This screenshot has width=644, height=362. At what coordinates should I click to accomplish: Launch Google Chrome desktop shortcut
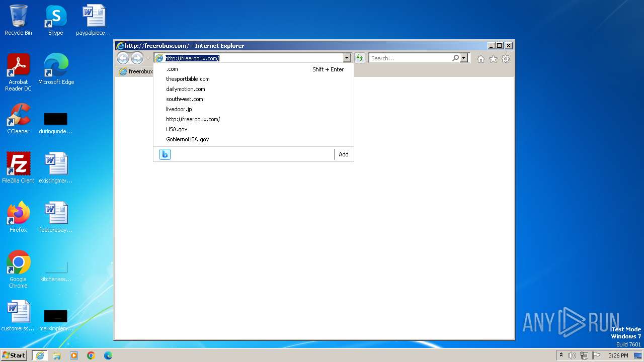(18, 269)
